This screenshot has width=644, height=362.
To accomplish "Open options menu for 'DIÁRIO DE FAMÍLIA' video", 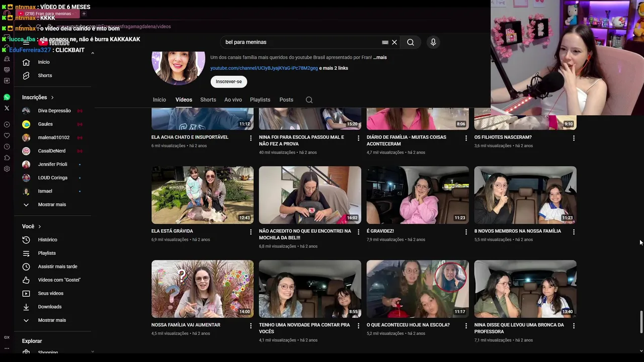I will coord(466,138).
